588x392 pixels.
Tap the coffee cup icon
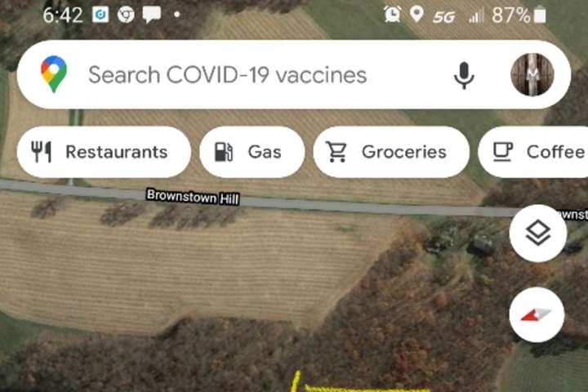click(x=502, y=152)
